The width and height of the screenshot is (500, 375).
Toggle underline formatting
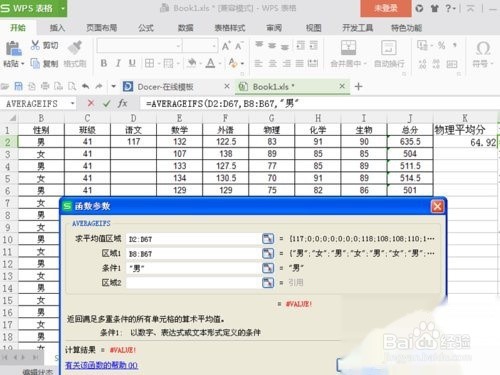[132, 63]
